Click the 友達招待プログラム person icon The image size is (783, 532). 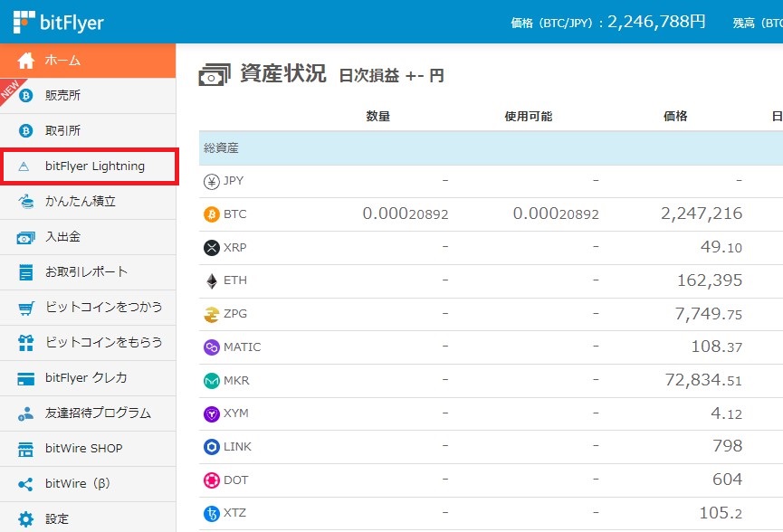(x=25, y=413)
